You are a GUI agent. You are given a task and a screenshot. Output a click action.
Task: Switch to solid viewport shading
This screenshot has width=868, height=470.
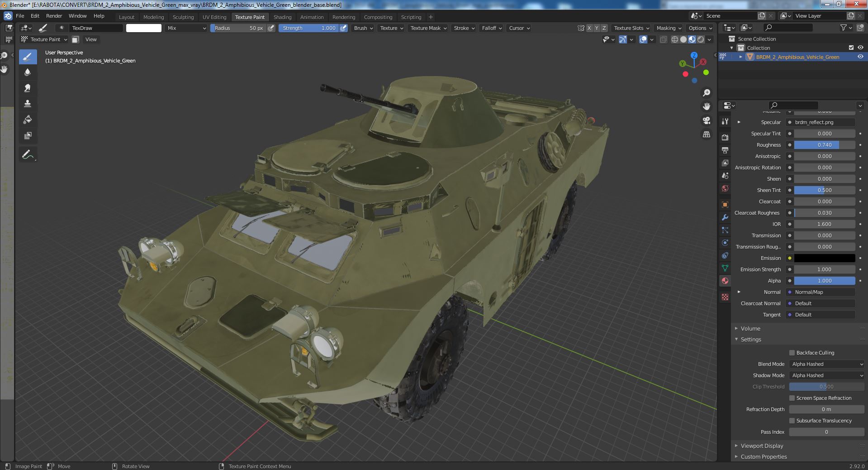pyautogui.click(x=683, y=39)
